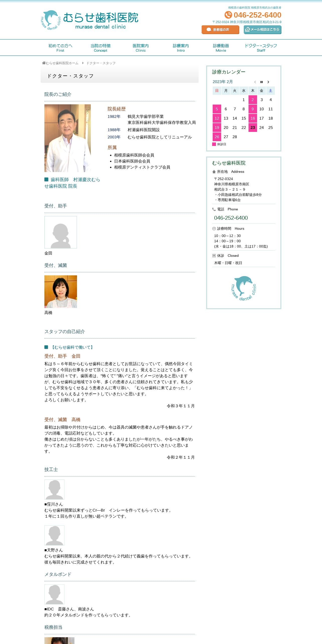This screenshot has height=644, width=322.
Task: Select February 23 in calendar
Action: pos(253,127)
